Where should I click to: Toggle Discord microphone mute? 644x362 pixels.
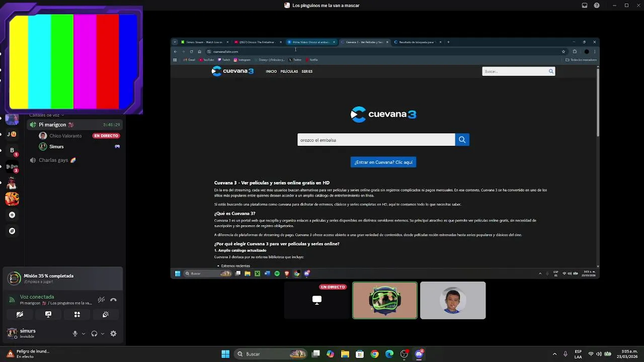coord(75,333)
